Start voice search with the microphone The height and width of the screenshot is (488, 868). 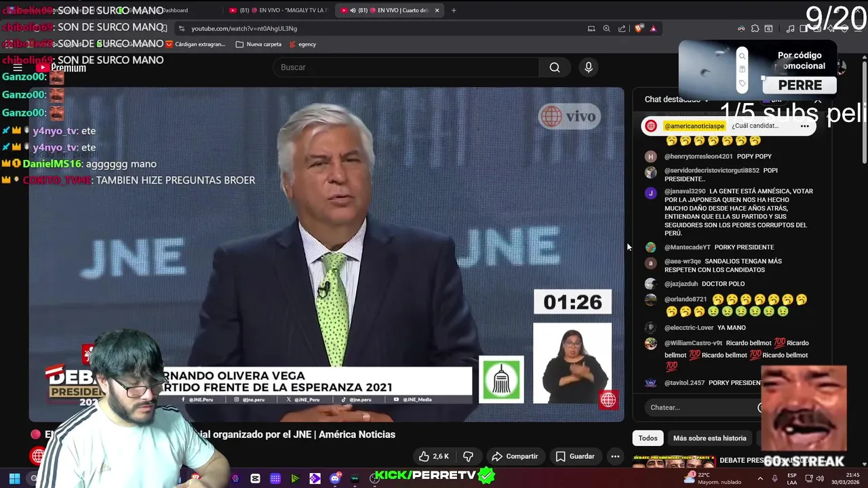coord(589,67)
